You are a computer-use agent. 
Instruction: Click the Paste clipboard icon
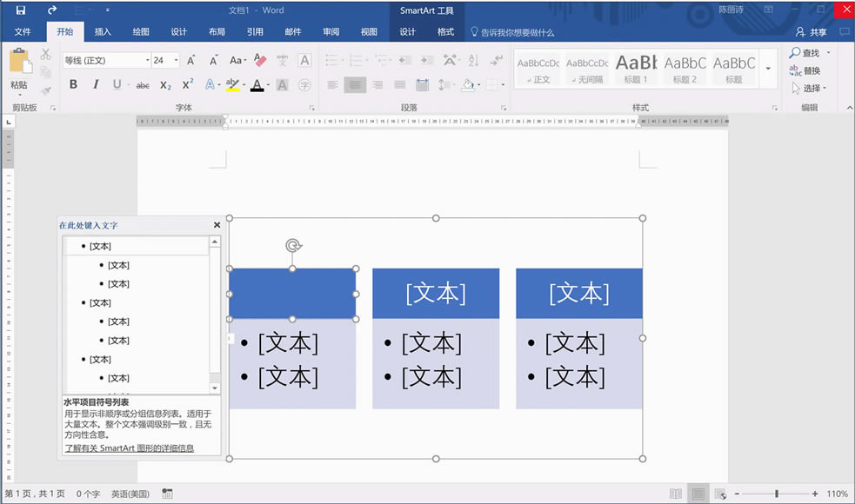(20, 61)
